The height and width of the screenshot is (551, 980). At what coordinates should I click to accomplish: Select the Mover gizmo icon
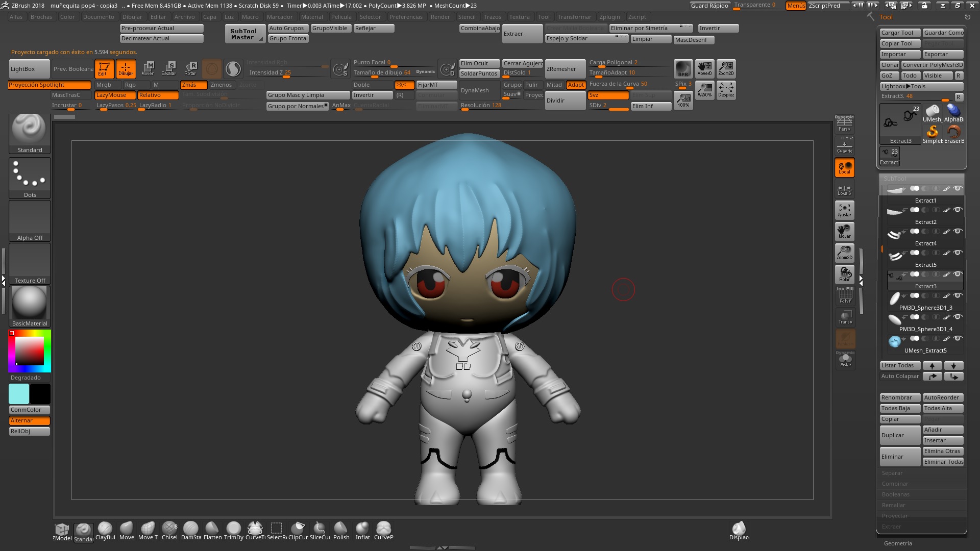coord(148,68)
